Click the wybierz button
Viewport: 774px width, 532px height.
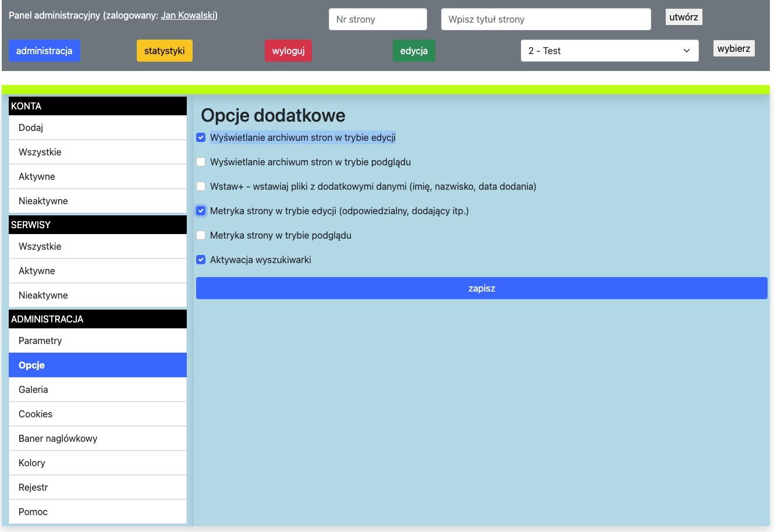(734, 48)
